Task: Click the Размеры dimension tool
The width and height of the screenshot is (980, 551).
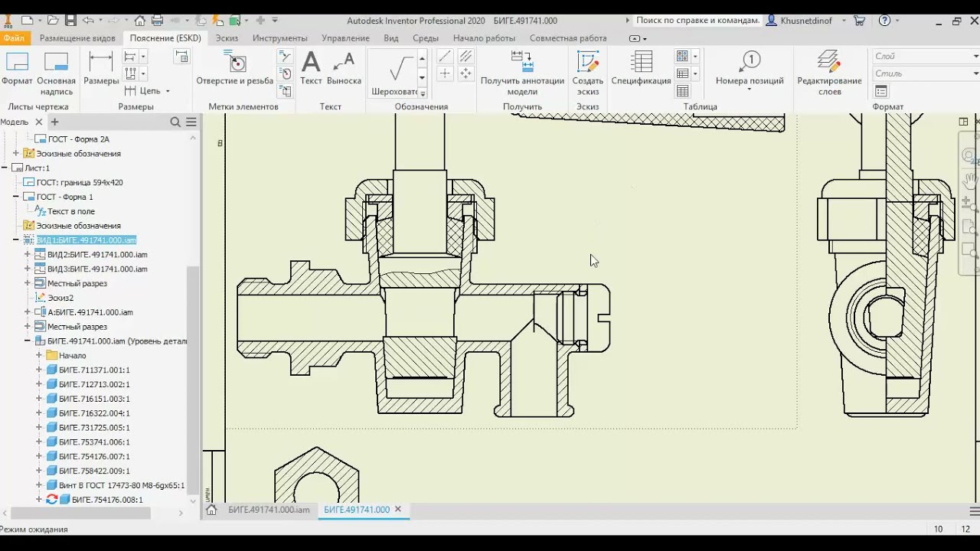Action: pos(101,67)
